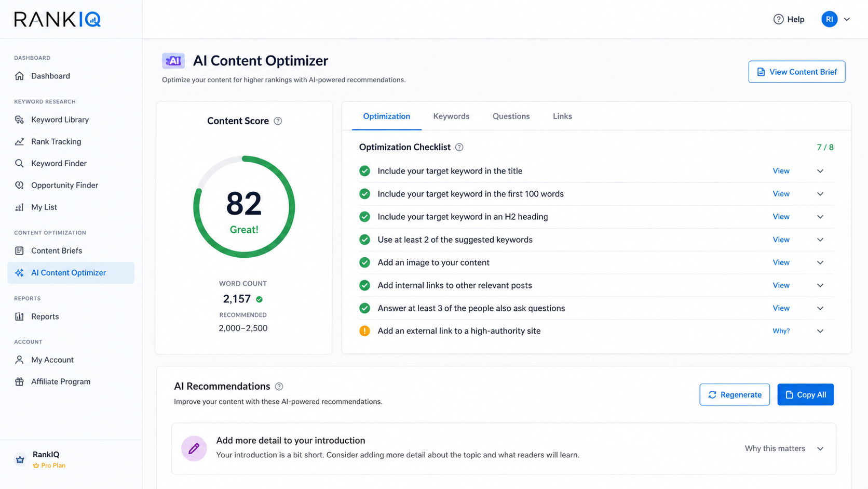Switch to the Questions tab

pyautogui.click(x=511, y=116)
